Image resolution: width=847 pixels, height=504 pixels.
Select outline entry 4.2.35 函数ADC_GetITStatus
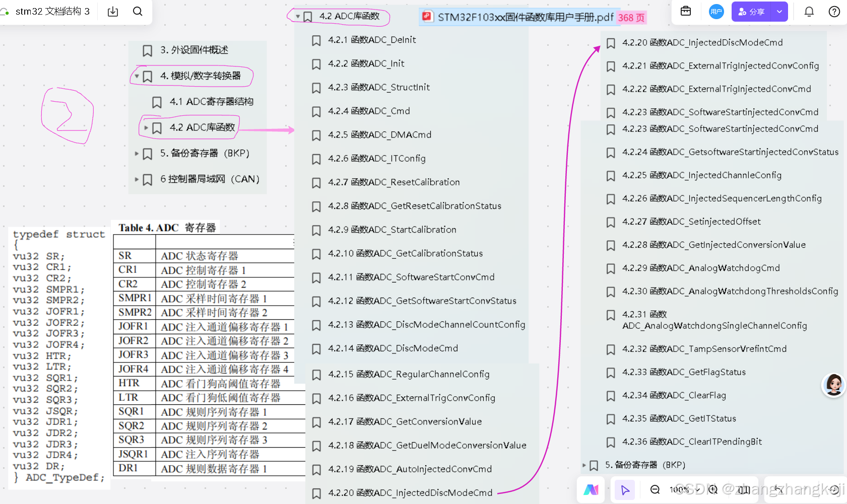tap(679, 418)
